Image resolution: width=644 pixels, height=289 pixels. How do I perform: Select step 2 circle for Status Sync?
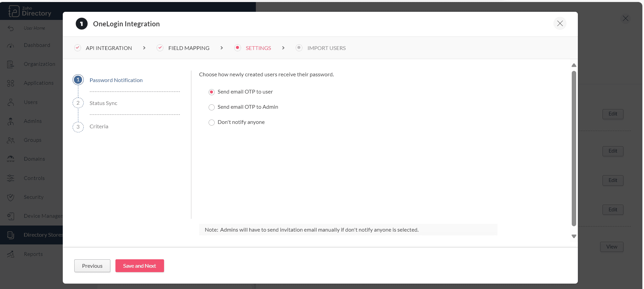(x=78, y=103)
